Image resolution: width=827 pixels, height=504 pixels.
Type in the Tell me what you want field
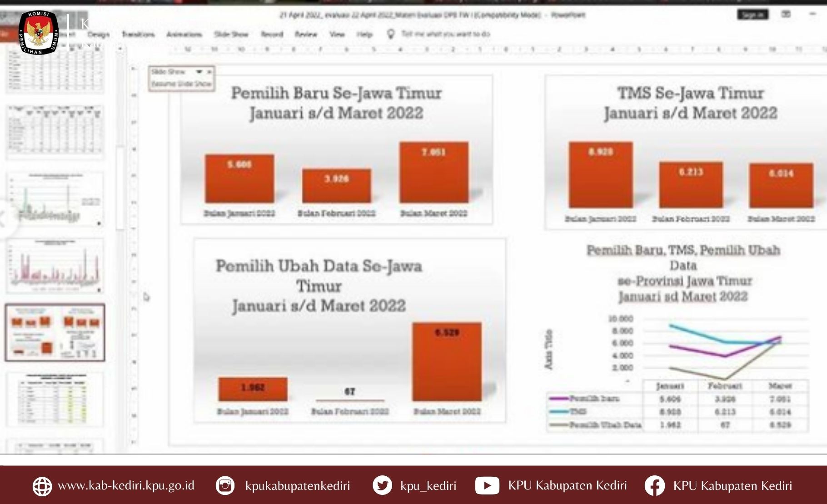(x=445, y=34)
